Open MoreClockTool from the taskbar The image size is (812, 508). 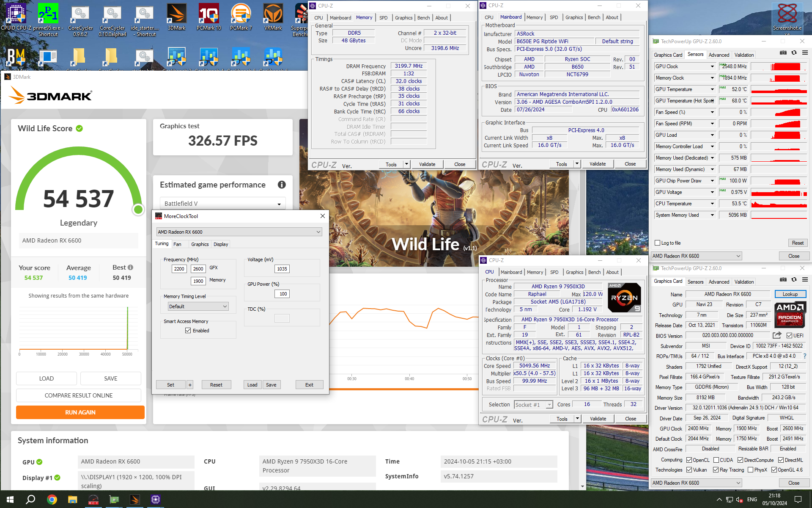[93, 500]
